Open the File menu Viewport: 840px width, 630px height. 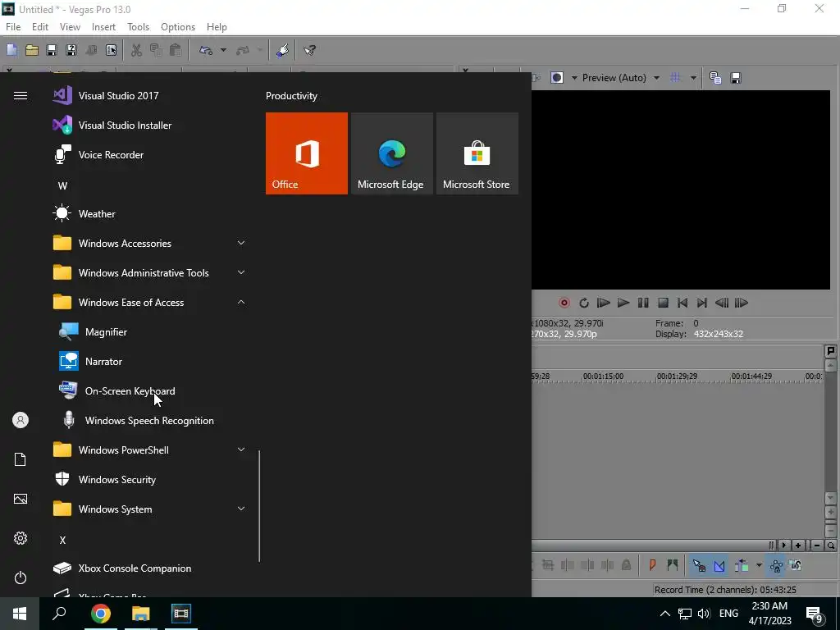tap(13, 27)
